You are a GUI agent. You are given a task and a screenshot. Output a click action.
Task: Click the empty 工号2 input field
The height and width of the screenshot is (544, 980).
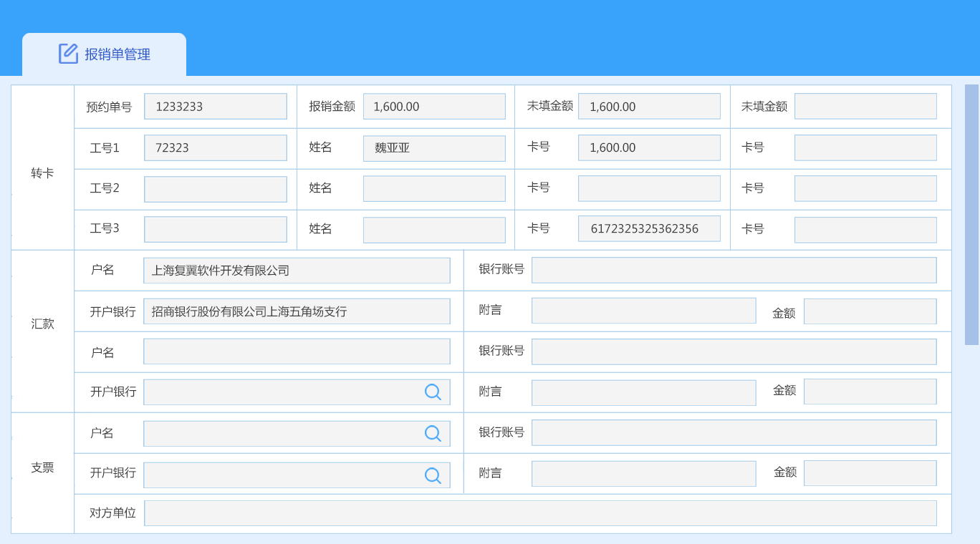[x=215, y=189]
